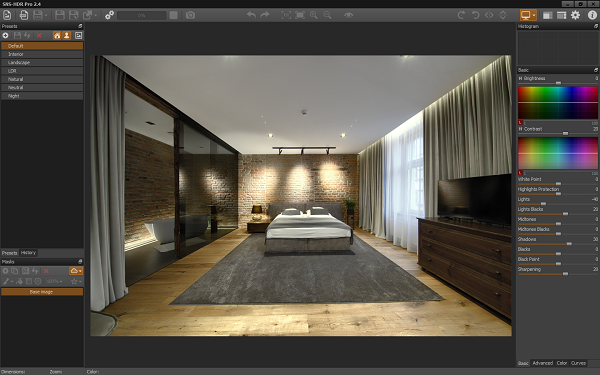Flip the image horizontally
The height and width of the screenshot is (375, 600).
pos(489,15)
